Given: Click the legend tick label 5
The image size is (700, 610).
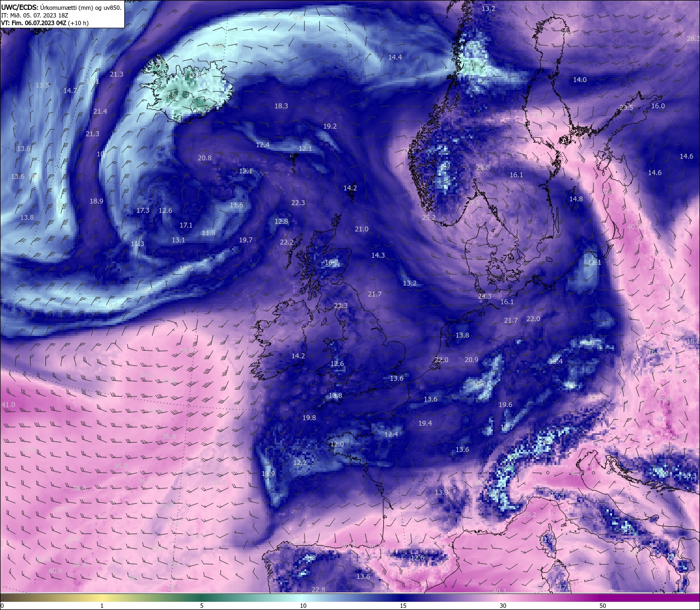Looking at the screenshot, I should tap(202, 606).
